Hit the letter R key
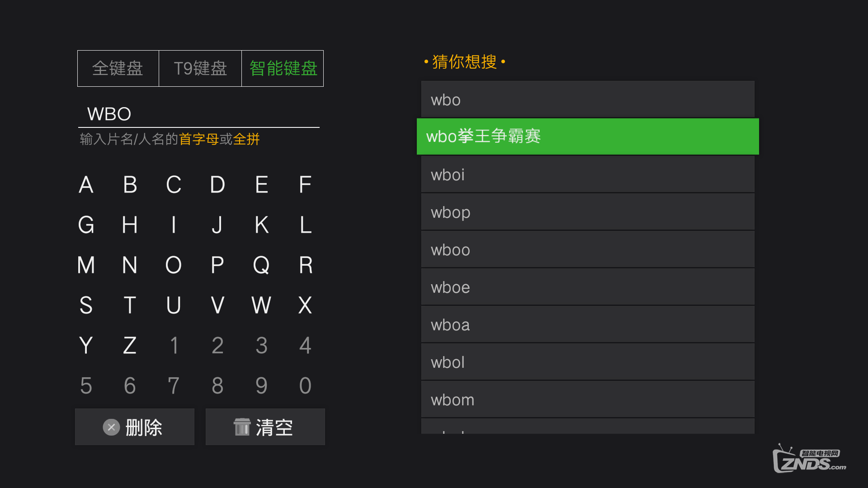 pos(305,265)
